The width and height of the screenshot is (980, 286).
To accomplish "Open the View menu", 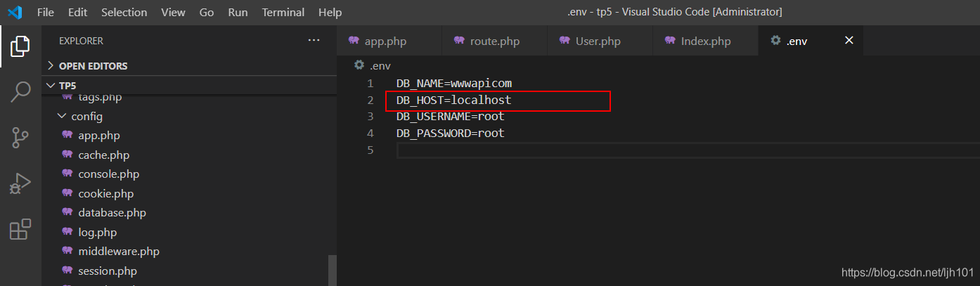I will click(x=173, y=13).
